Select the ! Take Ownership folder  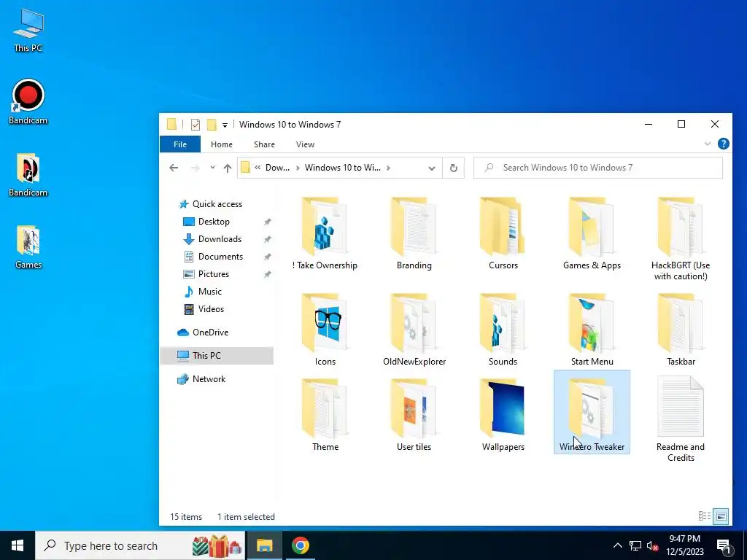[325, 233]
